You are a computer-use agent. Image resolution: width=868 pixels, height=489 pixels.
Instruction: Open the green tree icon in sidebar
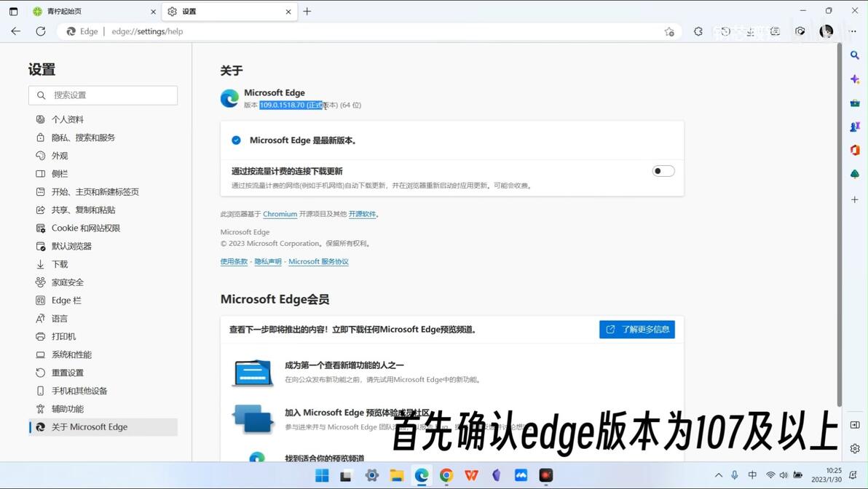[x=855, y=174]
